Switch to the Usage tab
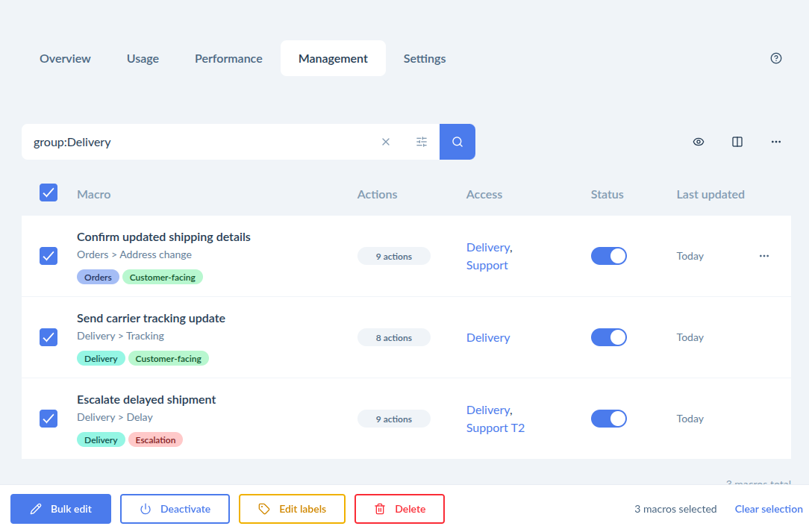This screenshot has height=532, width=809. click(x=143, y=59)
